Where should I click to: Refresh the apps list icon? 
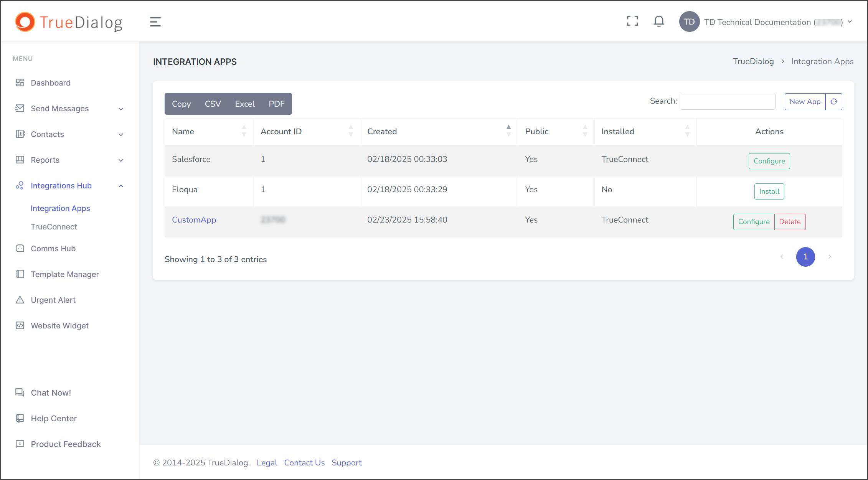click(834, 102)
